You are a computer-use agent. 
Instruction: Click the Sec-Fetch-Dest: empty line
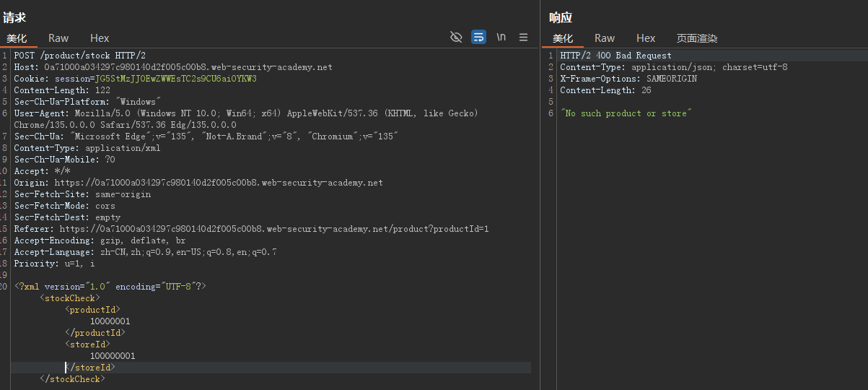(67, 217)
